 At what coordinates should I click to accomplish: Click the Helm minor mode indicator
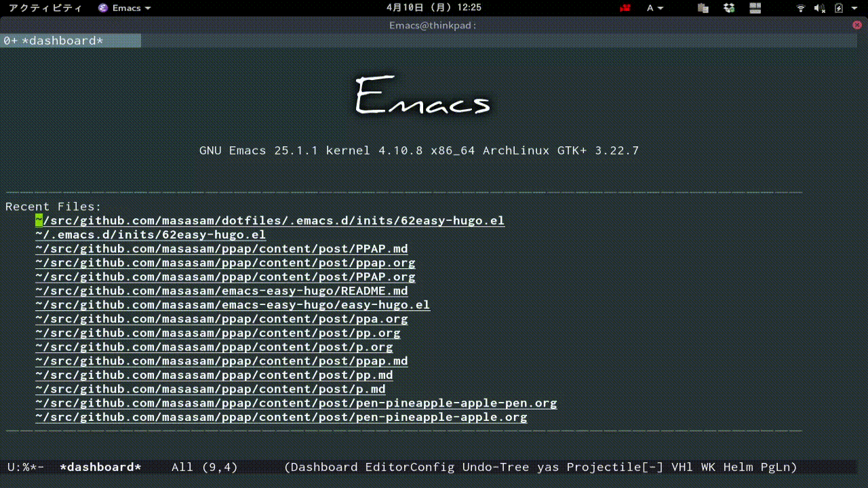738,467
